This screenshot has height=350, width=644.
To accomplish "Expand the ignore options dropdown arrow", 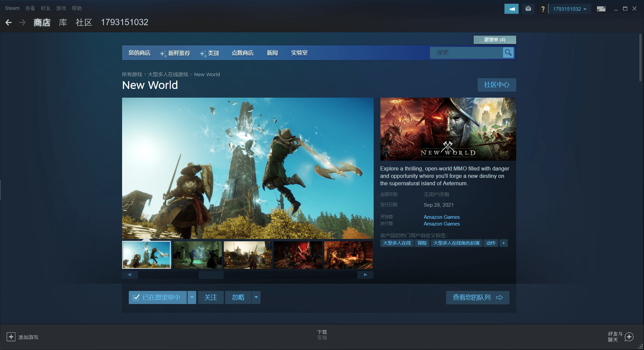I will 256,297.
